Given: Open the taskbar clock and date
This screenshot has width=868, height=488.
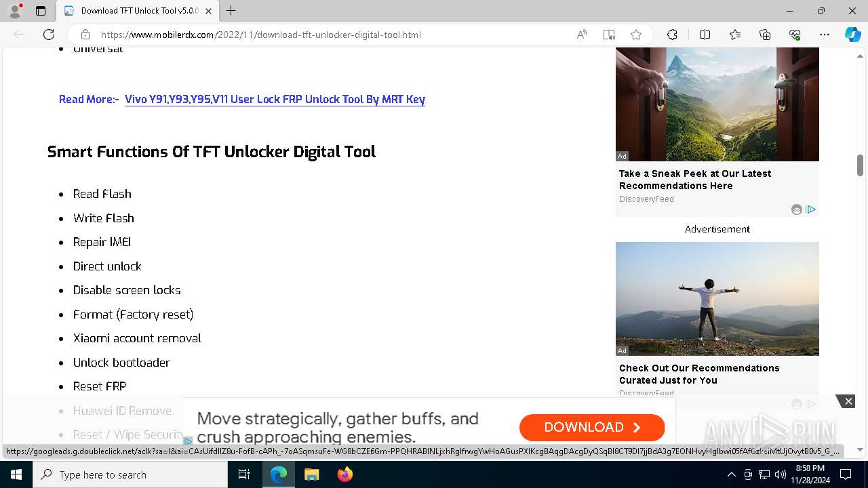Looking at the screenshot, I should pos(810,474).
